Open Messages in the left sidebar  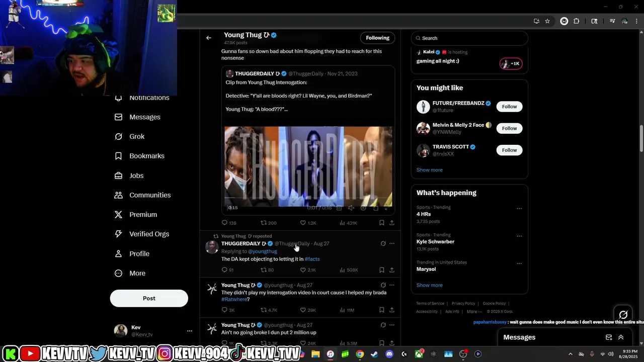[138, 117]
